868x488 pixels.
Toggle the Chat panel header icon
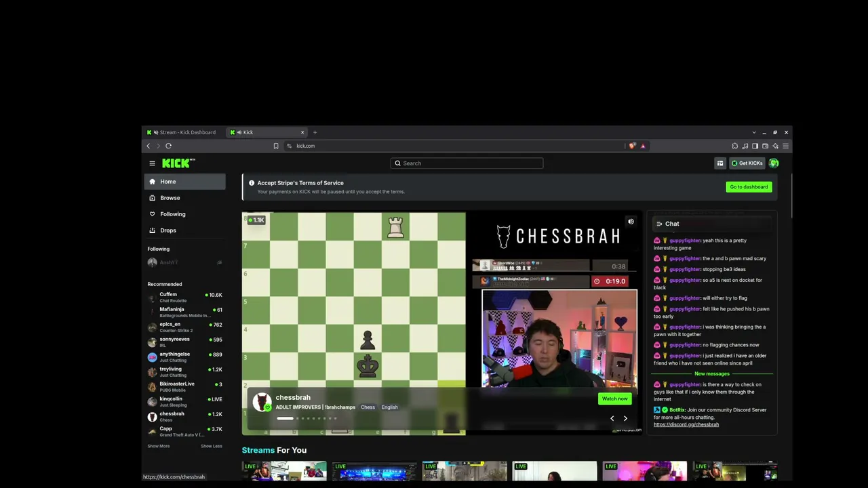coord(659,224)
